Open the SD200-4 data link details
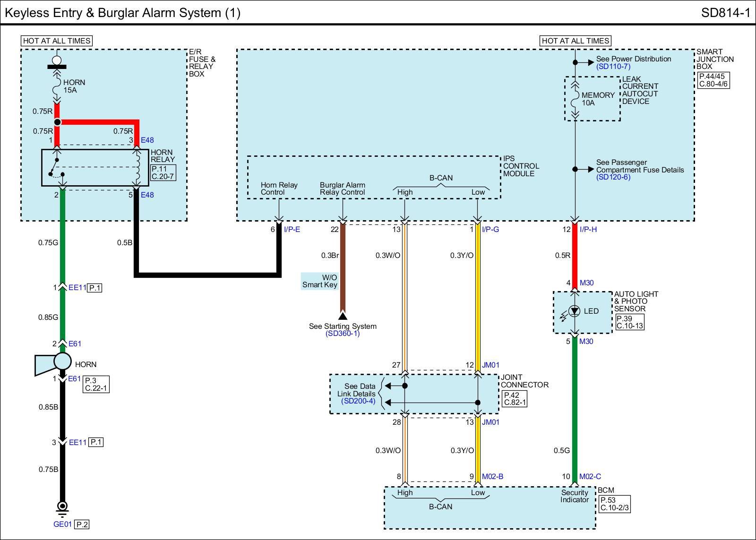756x540 pixels. pos(358,401)
